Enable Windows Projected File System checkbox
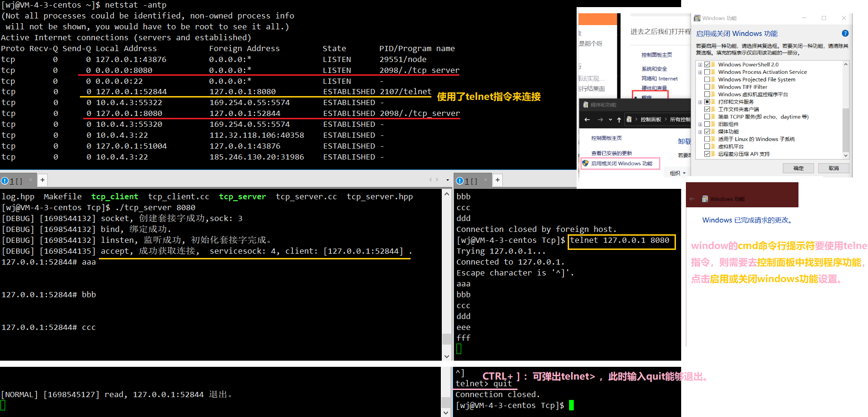The height and width of the screenshot is (417, 868). click(707, 80)
